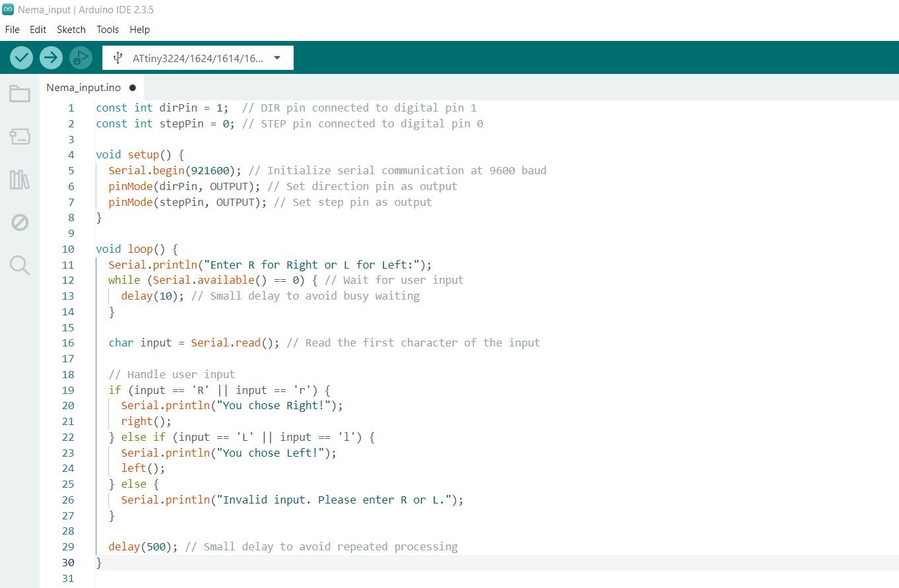Open the Search magnifier in sidebar
The height and width of the screenshot is (588, 899).
pyautogui.click(x=20, y=265)
